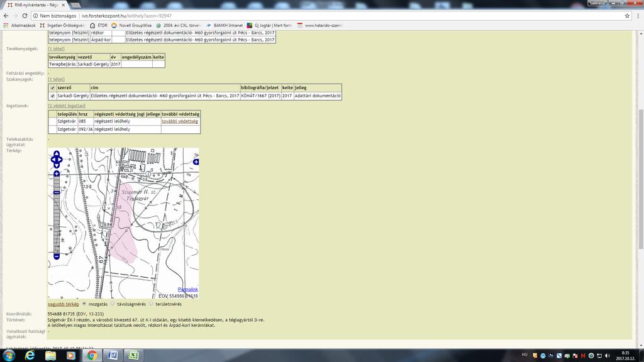The height and width of the screenshot is (362, 644).
Task: Select the Terepbejárás activity cell
Action: pos(62,65)
